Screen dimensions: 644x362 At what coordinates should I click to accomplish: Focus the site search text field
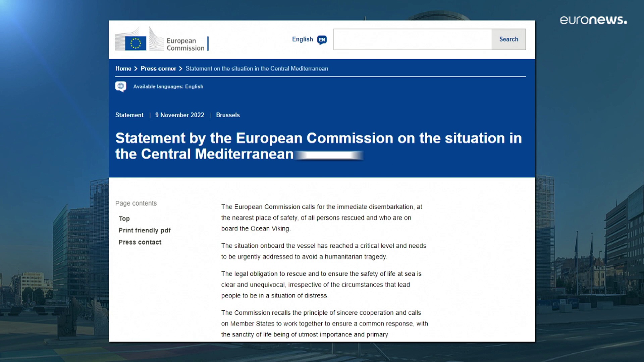pyautogui.click(x=413, y=40)
